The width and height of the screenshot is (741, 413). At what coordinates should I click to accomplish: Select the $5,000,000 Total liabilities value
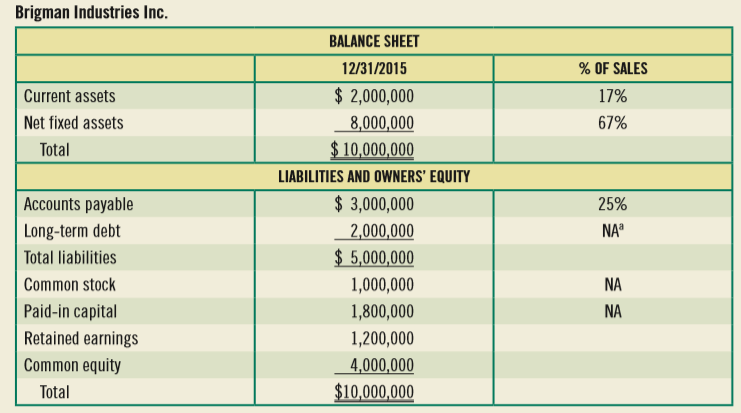373,258
